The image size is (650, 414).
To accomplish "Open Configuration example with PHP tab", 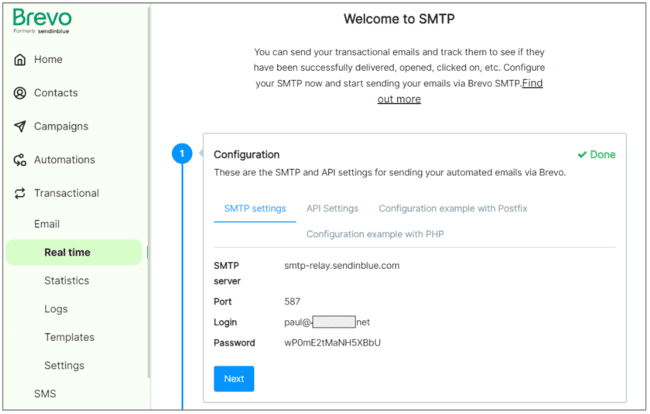I will (x=375, y=235).
